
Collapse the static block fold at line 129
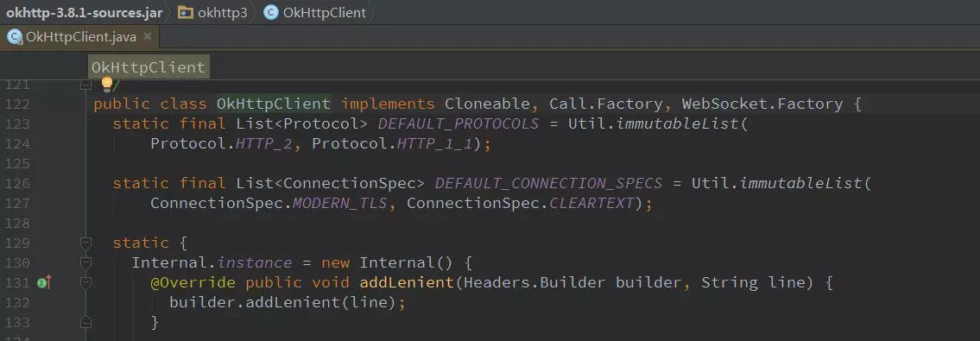tap(86, 243)
